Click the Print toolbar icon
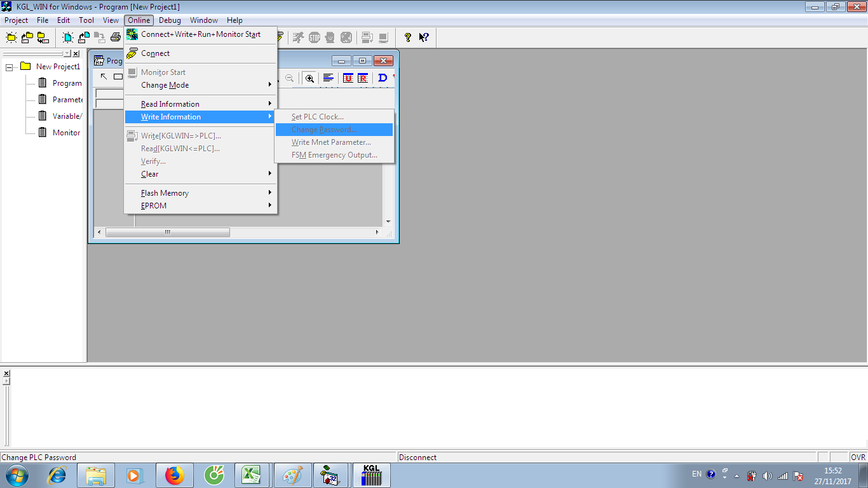The height and width of the screenshot is (488, 868). point(116,37)
